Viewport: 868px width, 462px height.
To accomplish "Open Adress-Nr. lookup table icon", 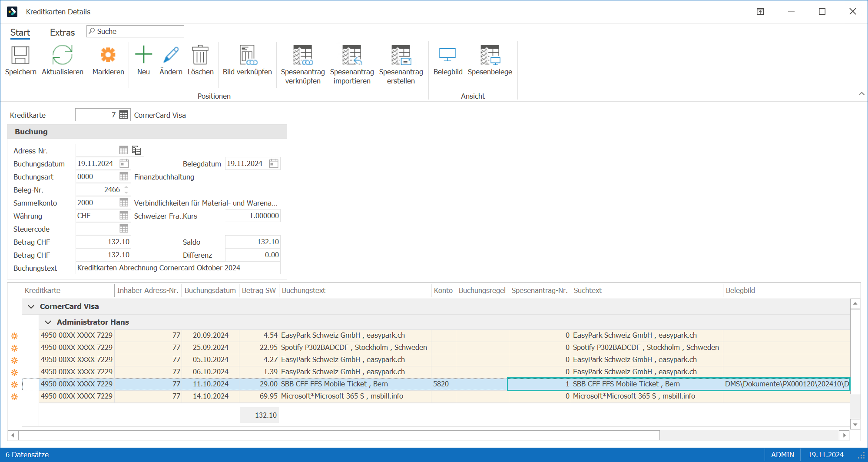I will tap(124, 150).
